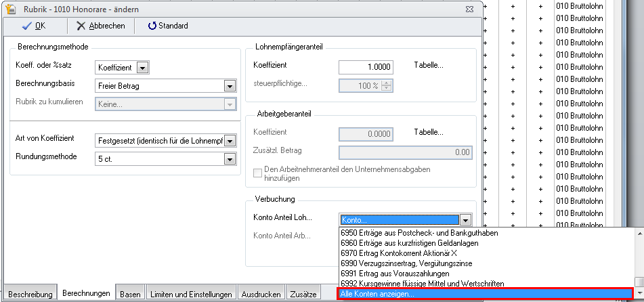Reset values with the Standard button
644x302 pixels.
[x=167, y=26]
